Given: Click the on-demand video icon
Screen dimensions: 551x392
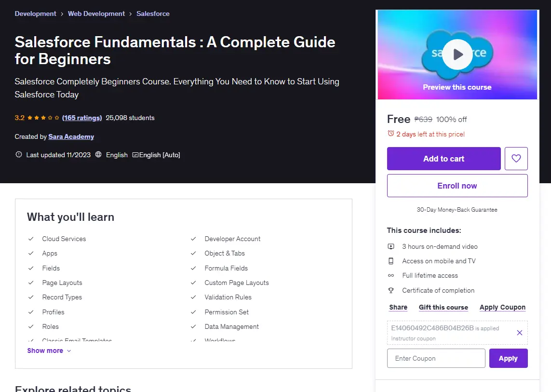Looking at the screenshot, I should 391,246.
